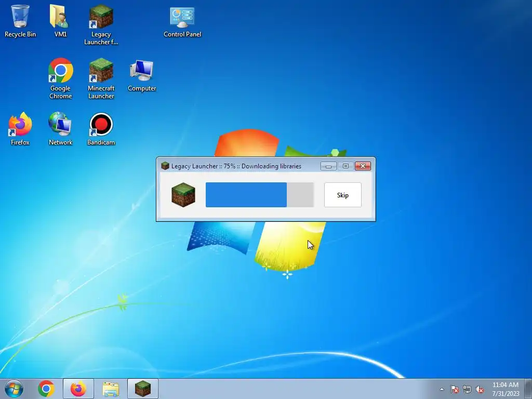532x399 pixels.
Task: Click the Show desktop strip at taskbar end
Action: 528,389
